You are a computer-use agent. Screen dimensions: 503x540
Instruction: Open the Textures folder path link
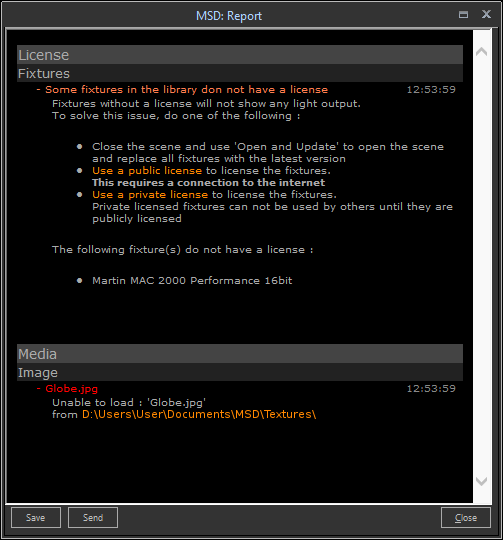tap(199, 414)
